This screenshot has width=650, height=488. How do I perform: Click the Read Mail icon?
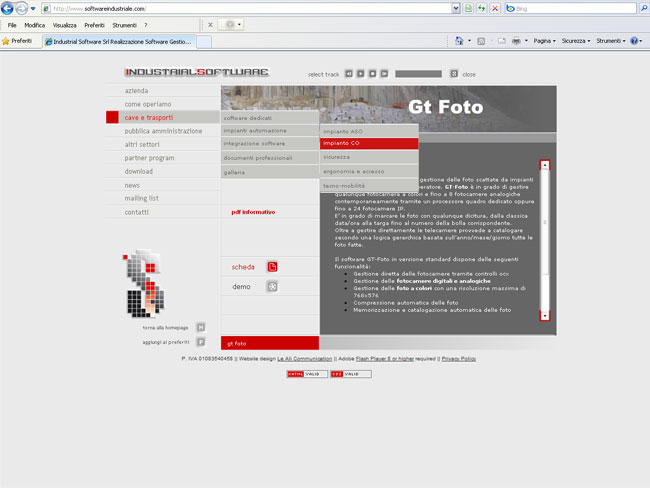coord(502,41)
